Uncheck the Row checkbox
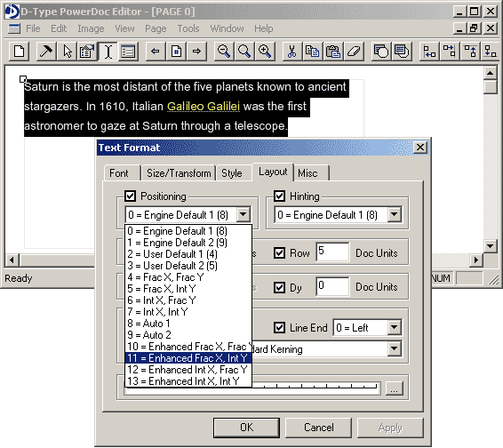This screenshot has width=503, height=448. click(x=279, y=252)
